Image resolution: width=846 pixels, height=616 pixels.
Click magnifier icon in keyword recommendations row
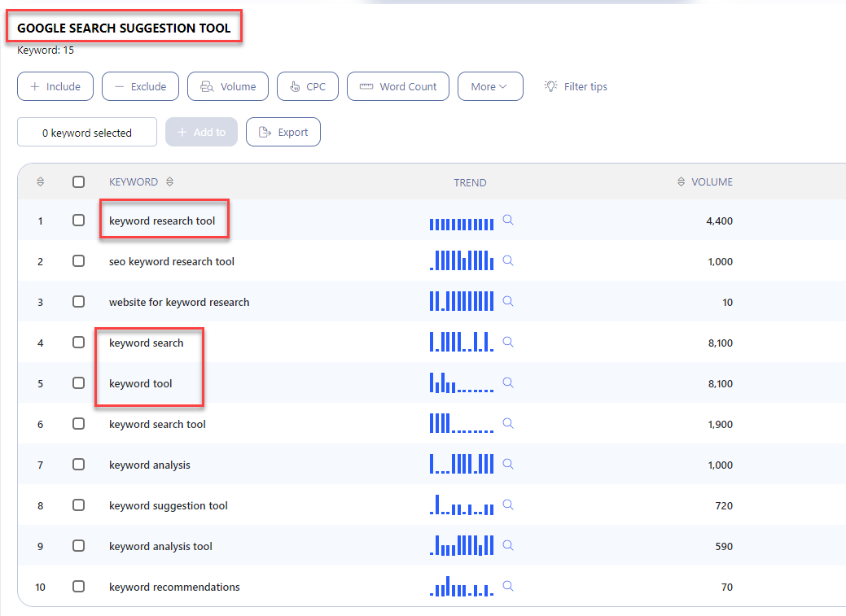[x=508, y=586]
